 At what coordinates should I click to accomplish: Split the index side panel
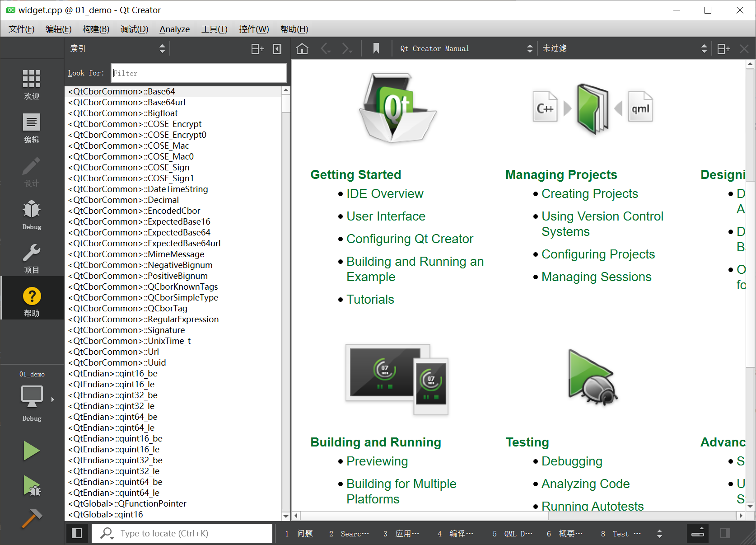[257, 48]
